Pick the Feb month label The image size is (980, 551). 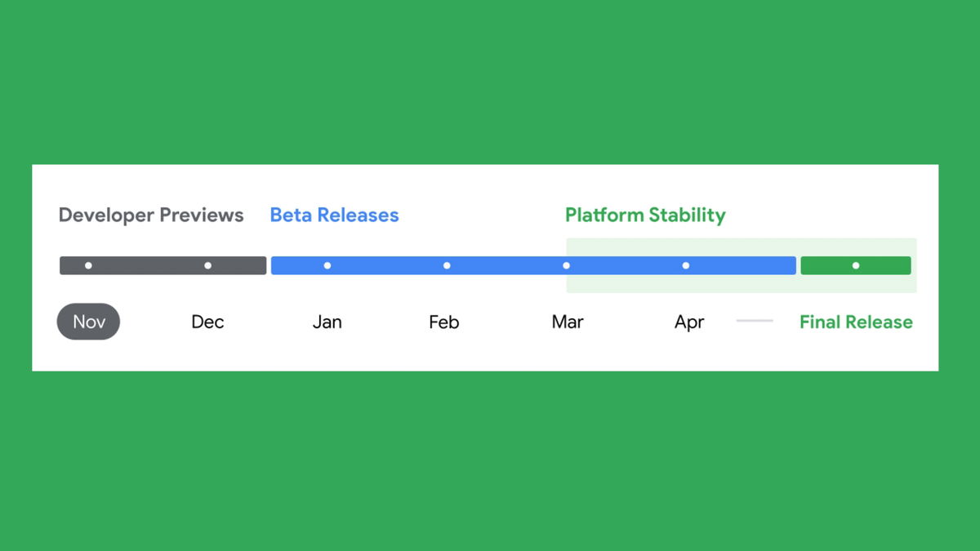[x=444, y=322]
